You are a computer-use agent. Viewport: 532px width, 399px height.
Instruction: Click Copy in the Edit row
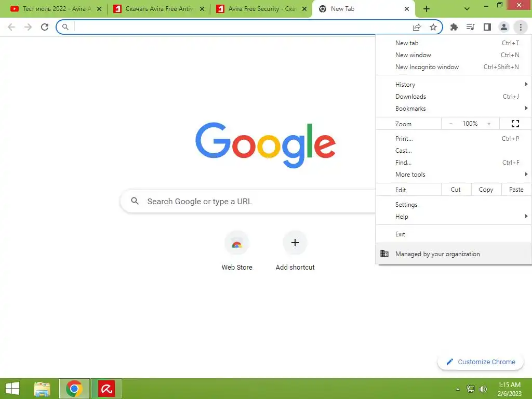[486, 190]
